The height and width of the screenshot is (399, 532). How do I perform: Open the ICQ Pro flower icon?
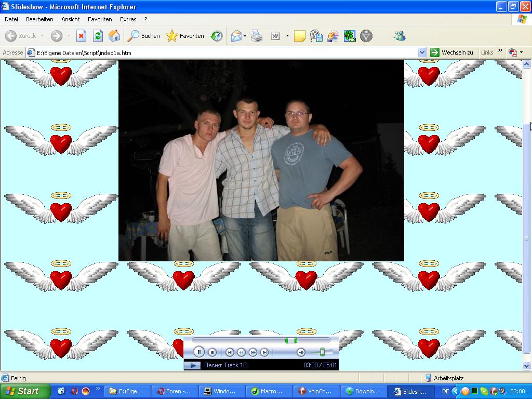tap(350, 36)
